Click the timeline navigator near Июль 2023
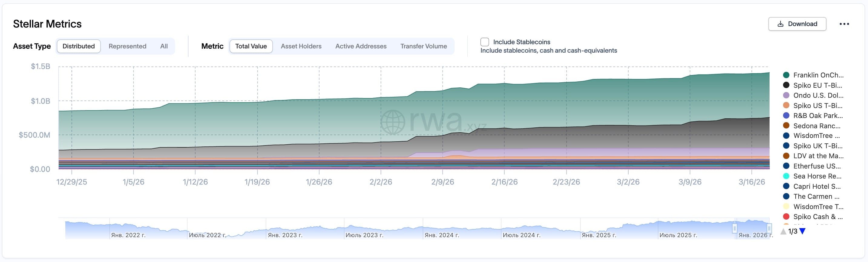Viewport: 868px width, 262px height. [x=364, y=229]
